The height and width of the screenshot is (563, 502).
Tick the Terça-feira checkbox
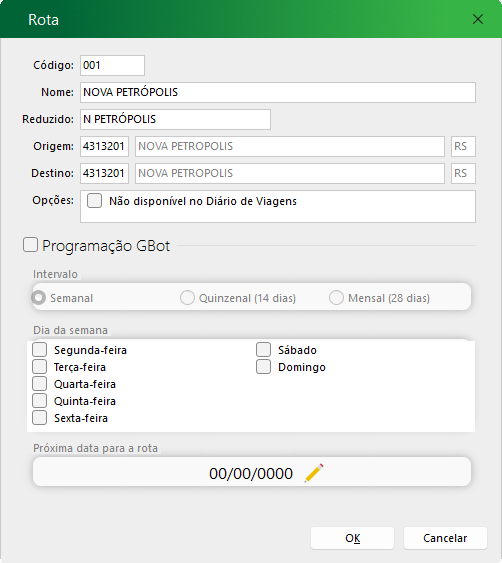(39, 367)
